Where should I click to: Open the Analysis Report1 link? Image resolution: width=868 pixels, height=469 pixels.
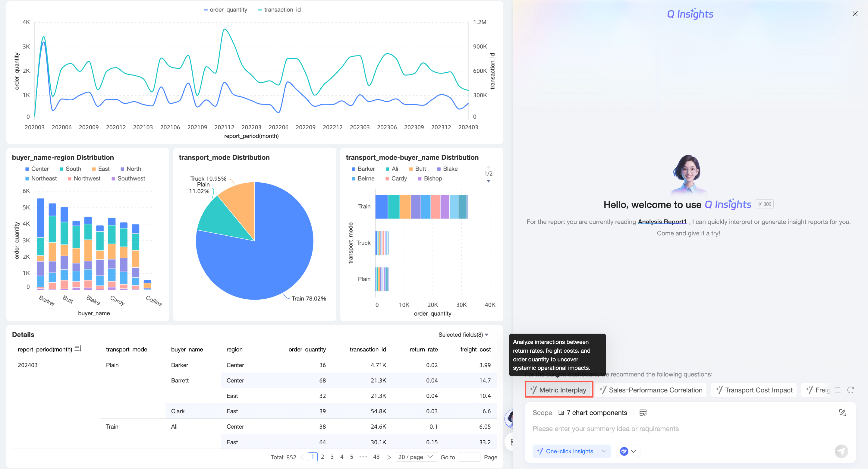(662, 222)
